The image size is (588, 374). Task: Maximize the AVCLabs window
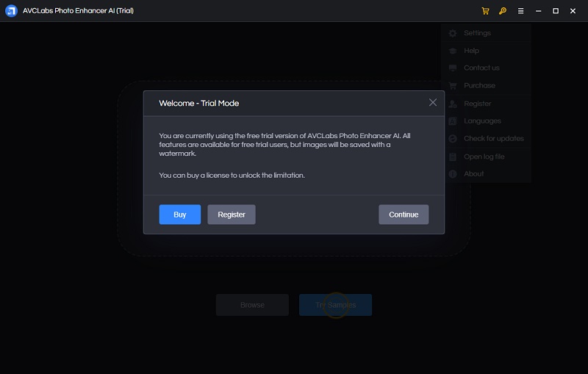(556, 11)
